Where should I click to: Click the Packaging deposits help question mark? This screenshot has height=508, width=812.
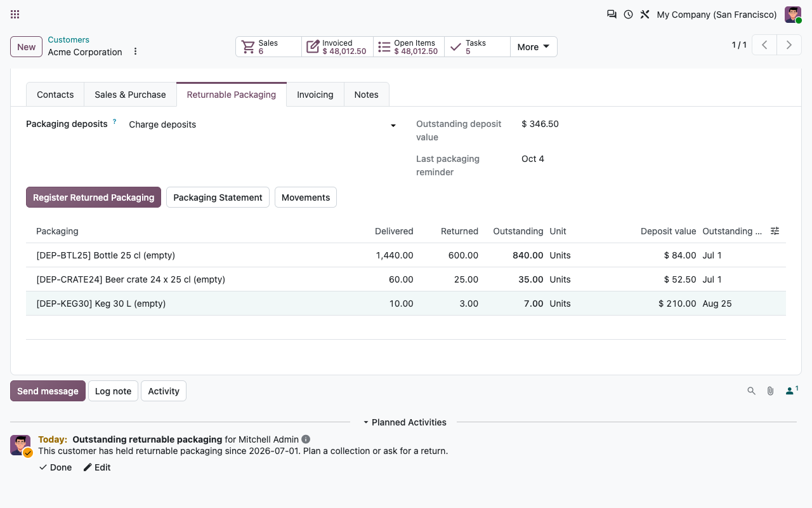click(115, 121)
